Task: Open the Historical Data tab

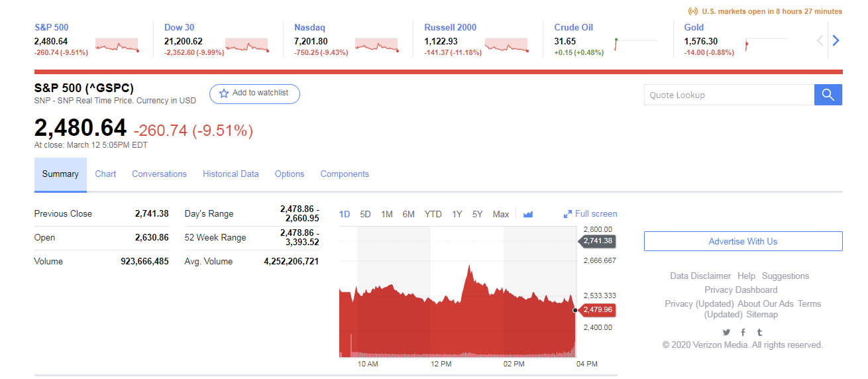Action: (231, 174)
